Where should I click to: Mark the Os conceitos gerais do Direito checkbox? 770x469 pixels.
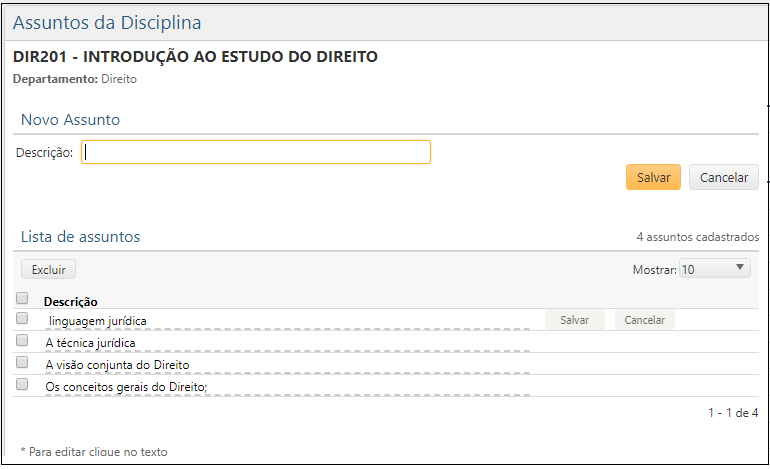pyautogui.click(x=22, y=384)
